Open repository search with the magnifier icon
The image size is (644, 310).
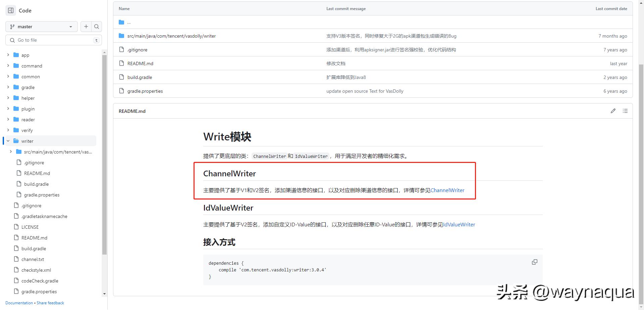coord(97,26)
